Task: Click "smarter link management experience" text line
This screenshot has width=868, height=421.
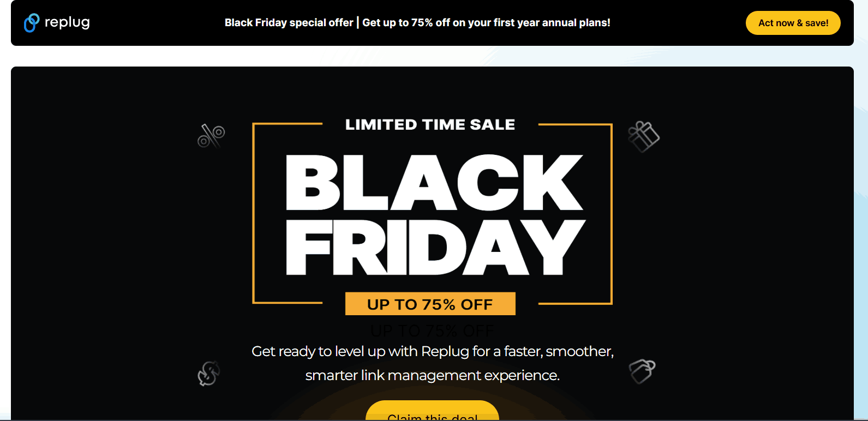Action: click(432, 375)
